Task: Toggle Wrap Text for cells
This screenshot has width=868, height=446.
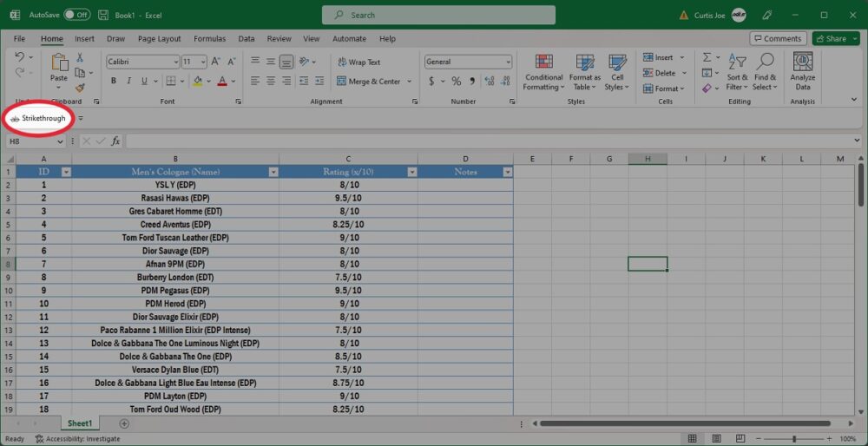Action: coord(358,62)
